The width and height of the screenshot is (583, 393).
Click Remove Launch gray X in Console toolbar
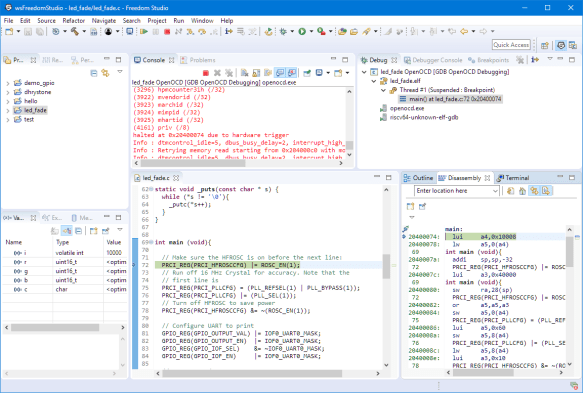point(217,73)
